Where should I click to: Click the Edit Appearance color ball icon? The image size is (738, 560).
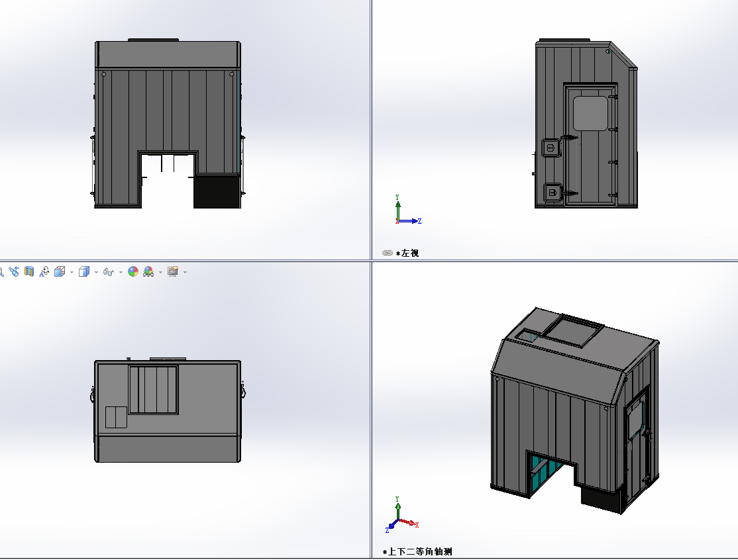133,271
